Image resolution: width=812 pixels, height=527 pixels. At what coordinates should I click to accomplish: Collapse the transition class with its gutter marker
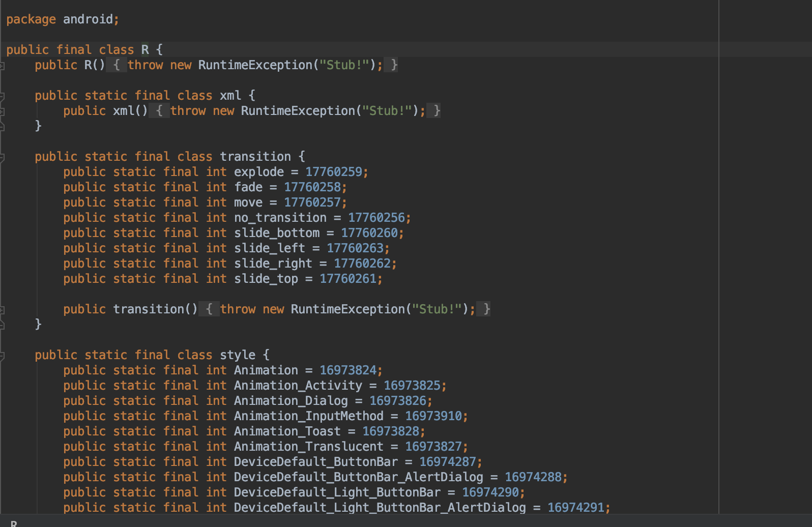[2, 157]
